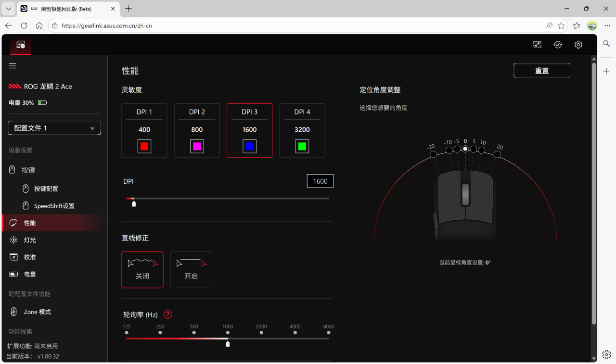Screen dimensions: 616x364
Task: Go to browser home page
Action: tap(39, 25)
